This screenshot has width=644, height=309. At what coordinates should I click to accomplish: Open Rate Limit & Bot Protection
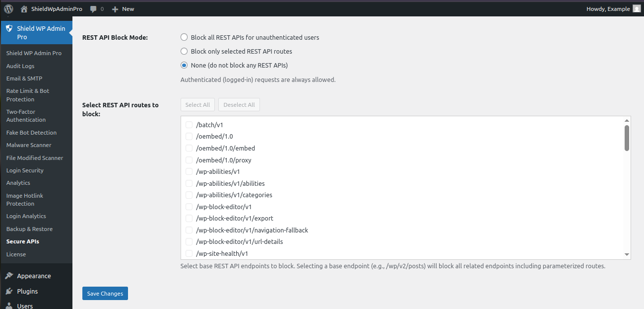(28, 95)
